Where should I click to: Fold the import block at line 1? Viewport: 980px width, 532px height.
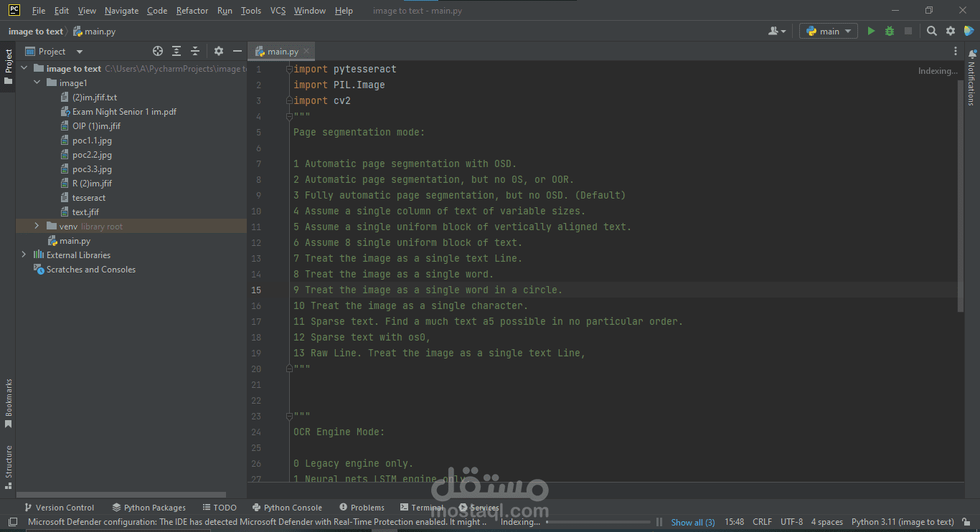288,70
